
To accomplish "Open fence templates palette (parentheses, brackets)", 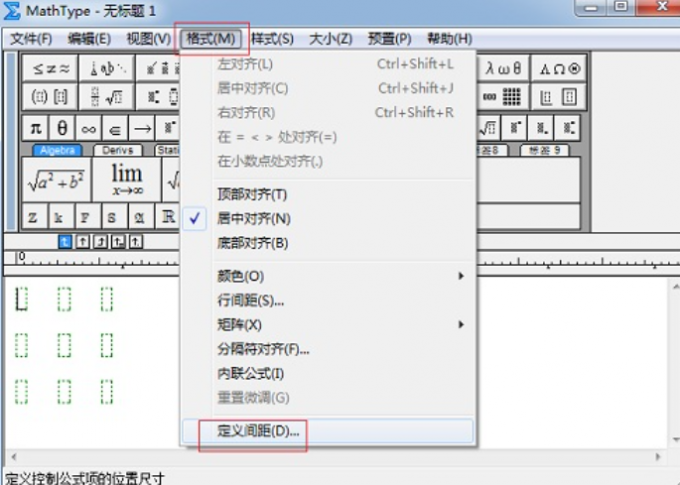I will click(x=50, y=96).
